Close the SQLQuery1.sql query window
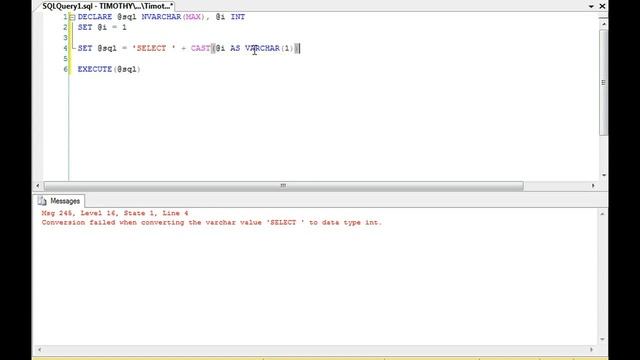This screenshot has width=640, height=360. [x=602, y=6]
